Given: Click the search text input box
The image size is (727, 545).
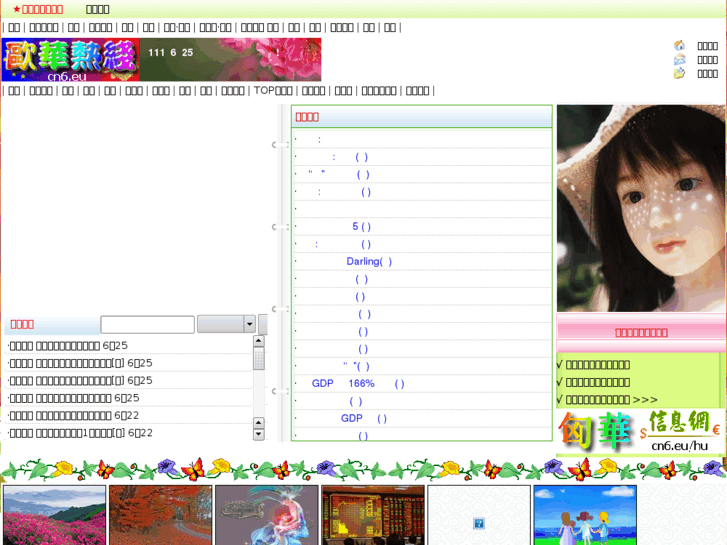Looking at the screenshot, I should point(147,324).
